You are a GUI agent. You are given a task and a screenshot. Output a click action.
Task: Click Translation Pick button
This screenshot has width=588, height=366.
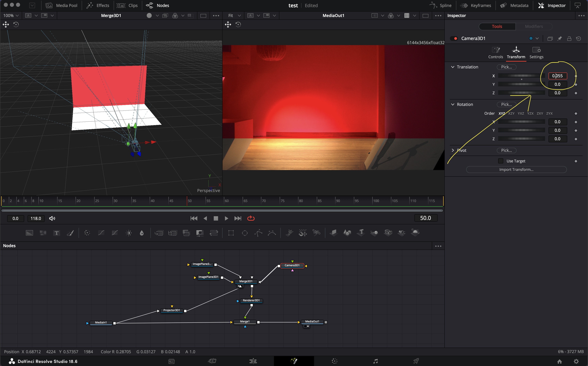pyautogui.click(x=507, y=67)
